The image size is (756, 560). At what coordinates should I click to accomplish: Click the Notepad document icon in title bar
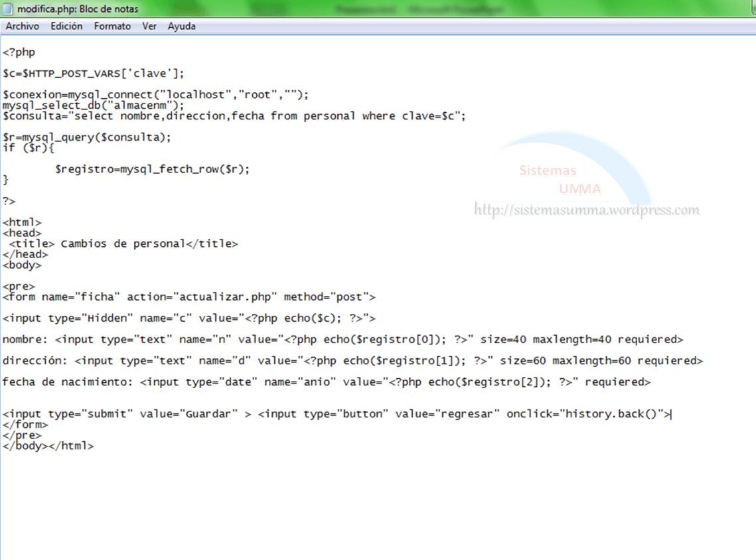coord(8,9)
